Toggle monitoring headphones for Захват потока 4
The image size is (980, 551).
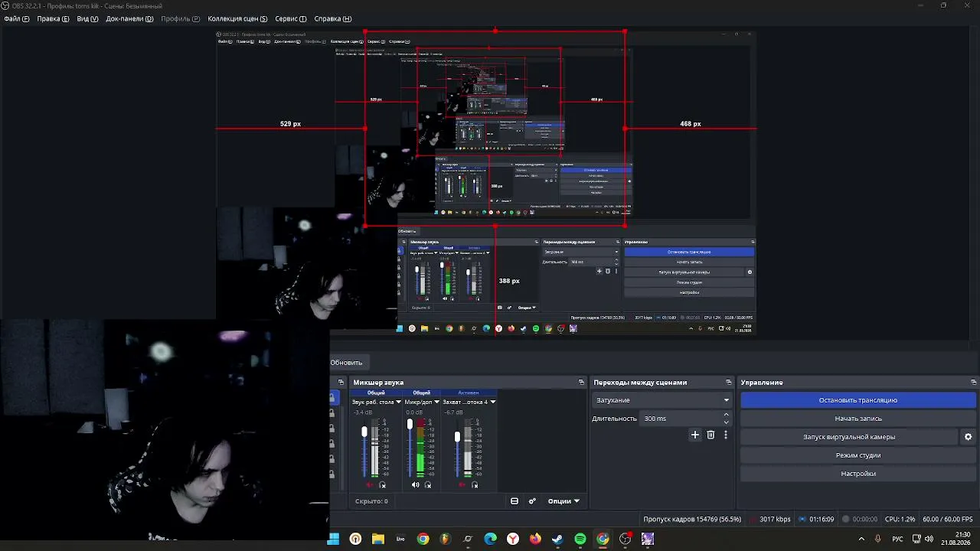coord(475,484)
